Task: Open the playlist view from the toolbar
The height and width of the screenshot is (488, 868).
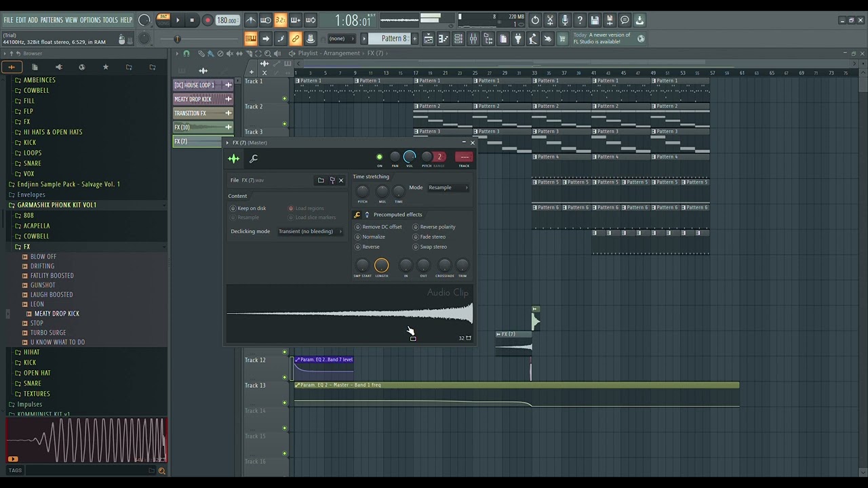Action: (429, 39)
